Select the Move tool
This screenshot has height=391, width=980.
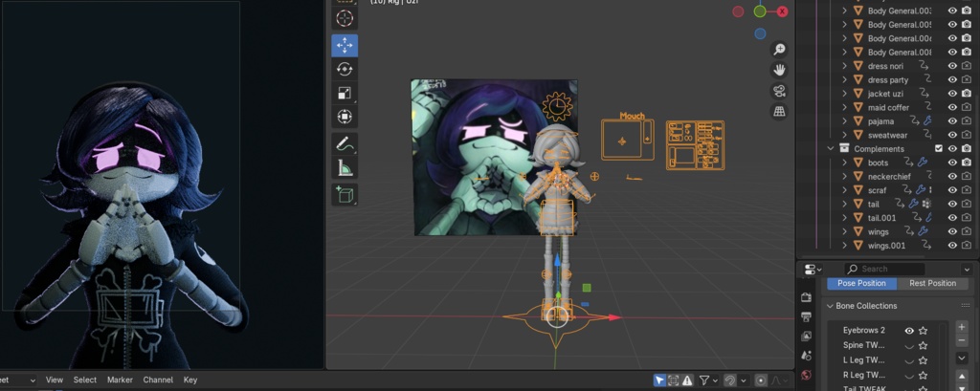345,46
